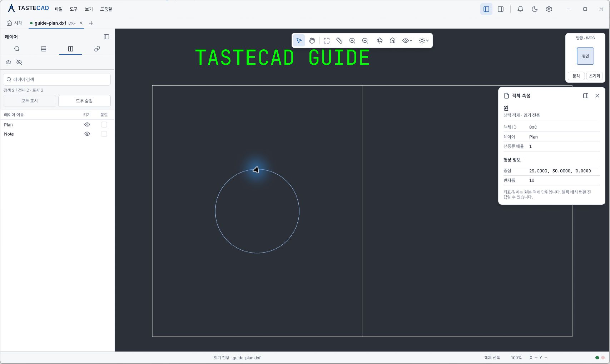
Task: Toggle the left sidebar layout button
Action: pos(486,9)
